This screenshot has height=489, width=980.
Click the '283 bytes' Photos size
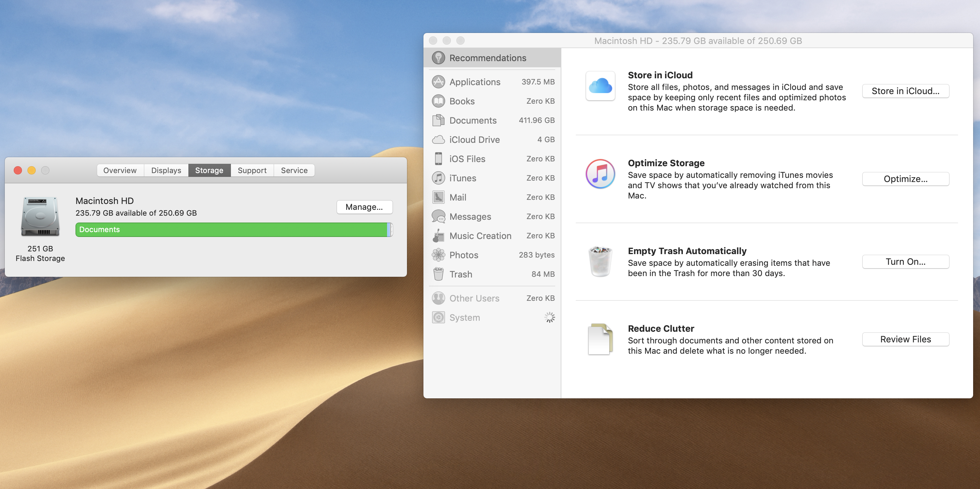536,255
